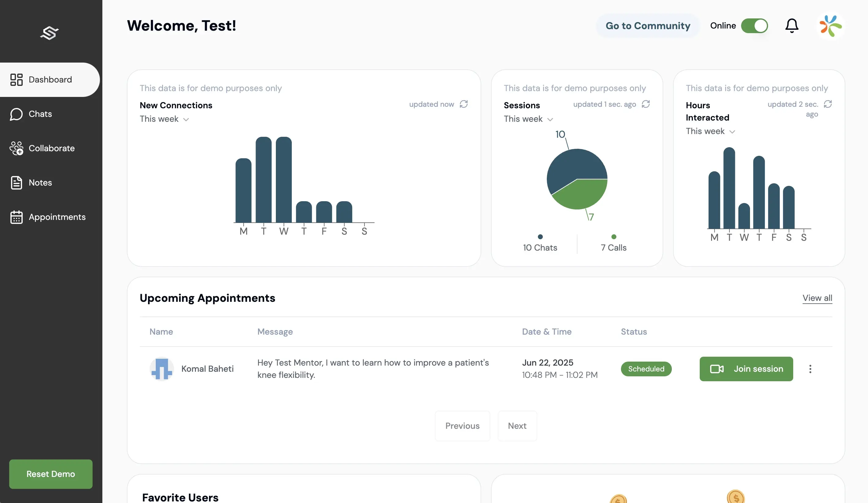The width and height of the screenshot is (868, 503).
Task: Refresh the New Connections chart
Action: [464, 104]
